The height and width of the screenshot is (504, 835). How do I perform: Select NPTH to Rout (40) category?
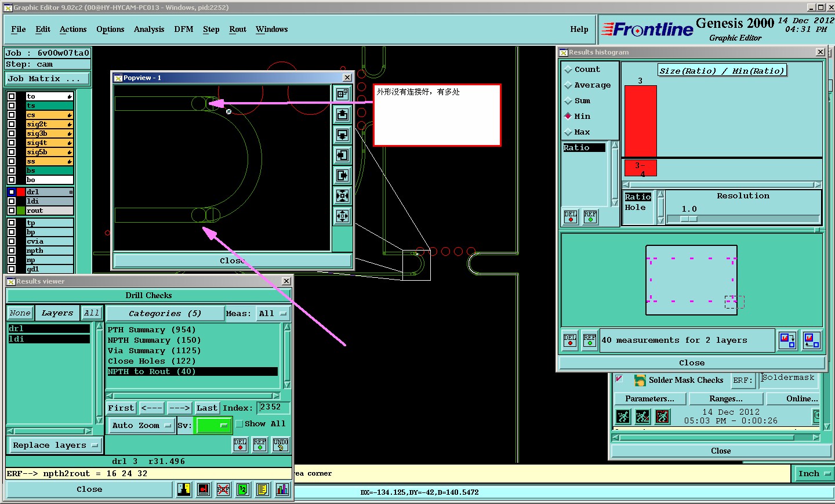[x=193, y=372]
